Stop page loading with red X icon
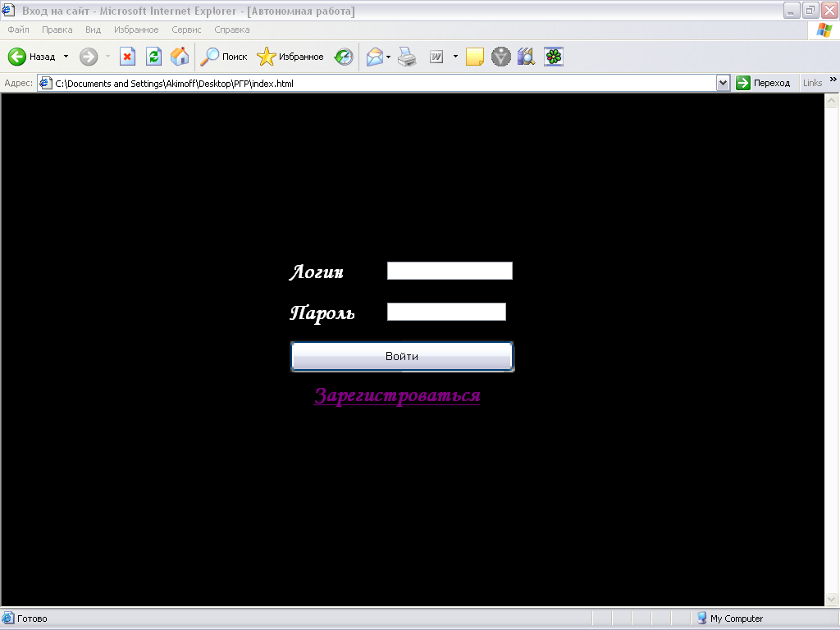Viewport: 840px width, 630px height. pos(127,57)
